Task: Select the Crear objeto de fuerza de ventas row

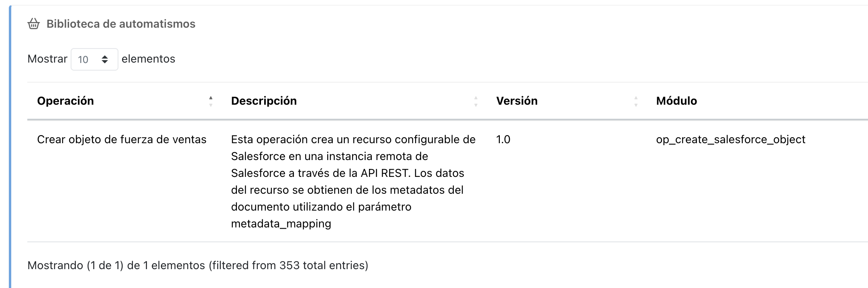Action: [122, 140]
